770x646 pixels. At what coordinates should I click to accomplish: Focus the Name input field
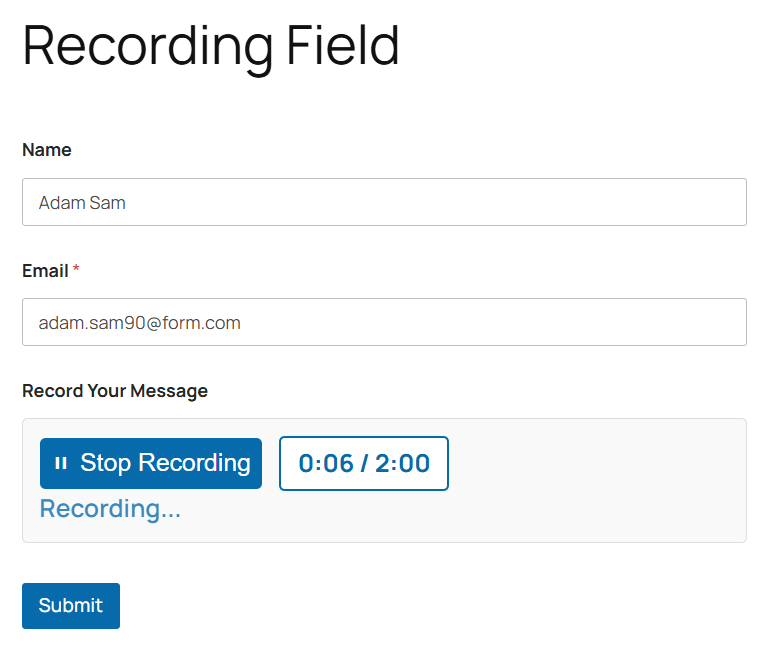384,202
